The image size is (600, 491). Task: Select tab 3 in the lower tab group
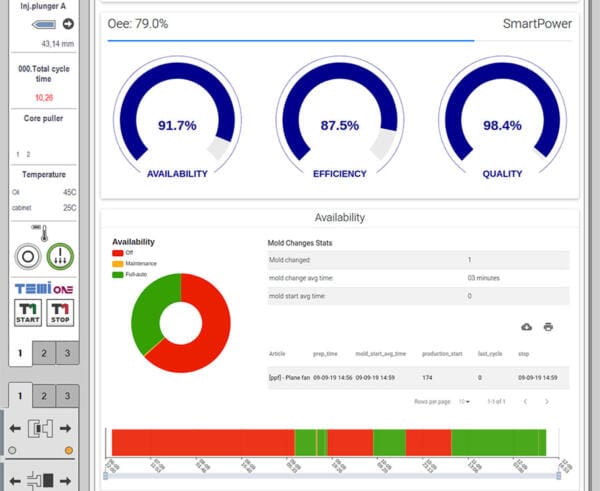67,396
